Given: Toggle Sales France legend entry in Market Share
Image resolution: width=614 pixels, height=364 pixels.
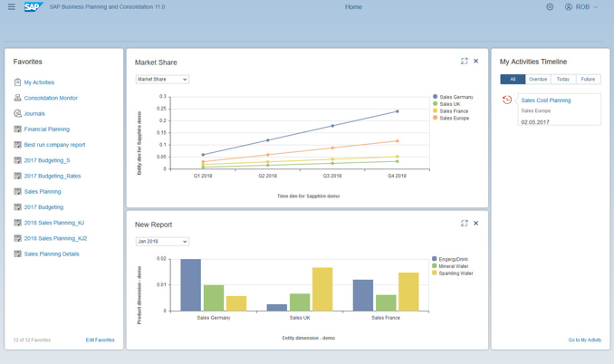Looking at the screenshot, I should click(x=451, y=110).
